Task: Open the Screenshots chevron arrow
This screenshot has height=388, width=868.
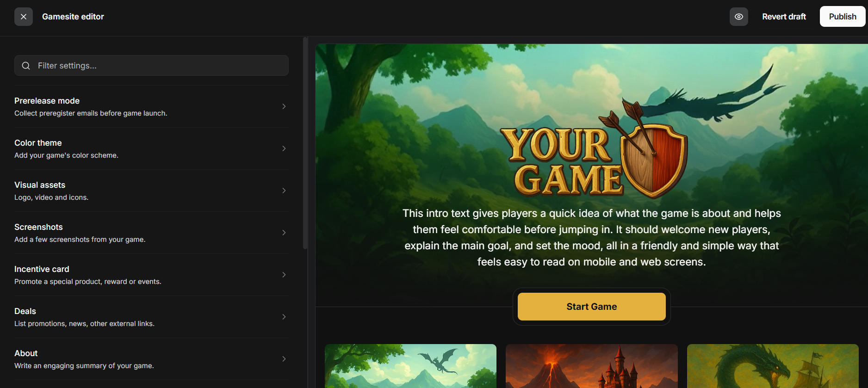Action: click(x=284, y=233)
